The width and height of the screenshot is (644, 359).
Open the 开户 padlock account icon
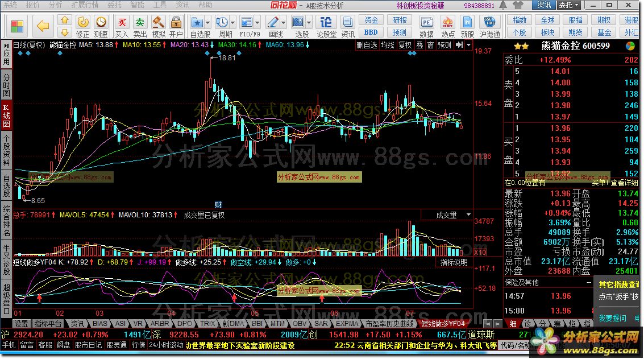pos(176,26)
